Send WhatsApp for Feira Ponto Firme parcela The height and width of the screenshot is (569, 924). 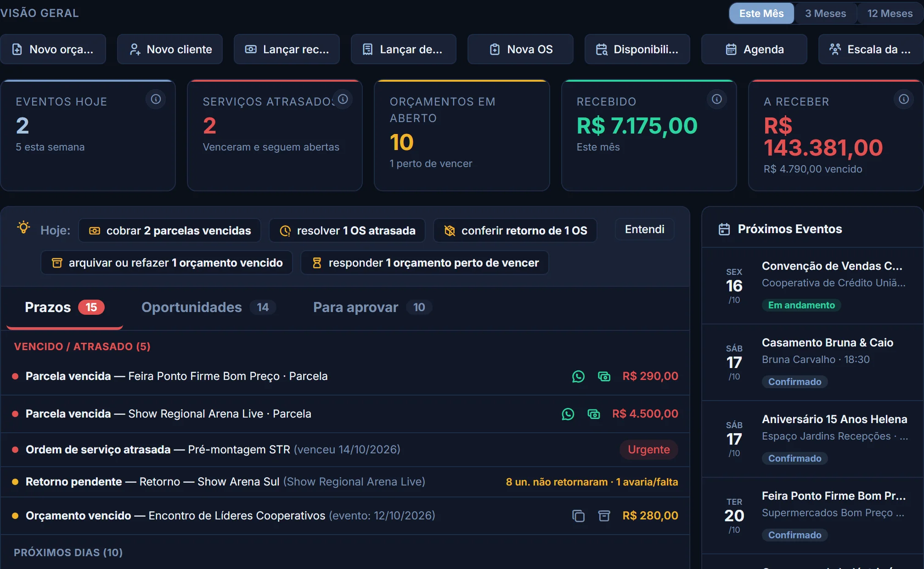(x=578, y=376)
